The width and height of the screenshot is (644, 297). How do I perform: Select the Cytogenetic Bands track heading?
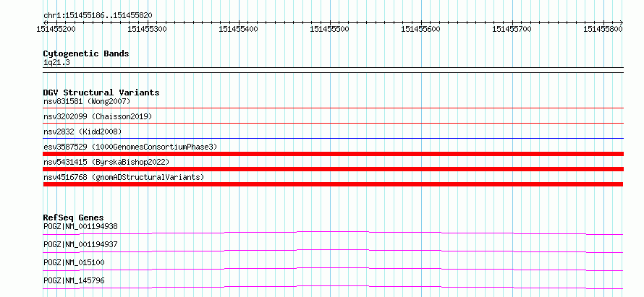coord(86,53)
